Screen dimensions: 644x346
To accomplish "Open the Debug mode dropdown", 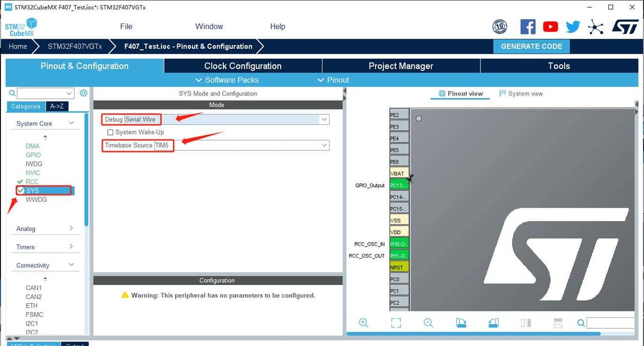I will (x=324, y=119).
